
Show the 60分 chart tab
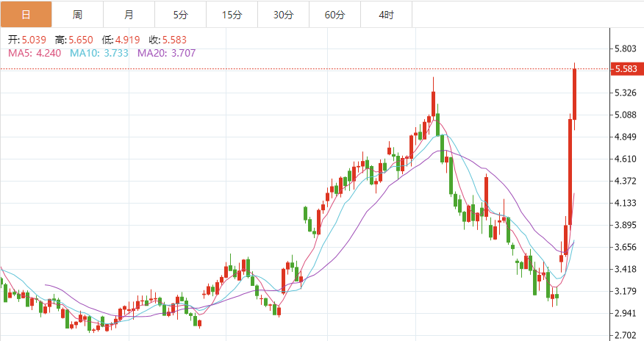334,15
